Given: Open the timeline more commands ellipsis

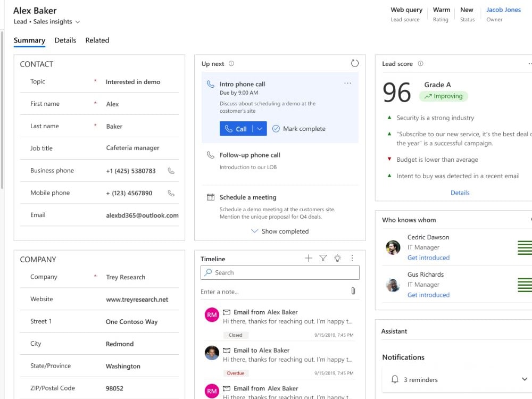Looking at the screenshot, I should coord(352,259).
